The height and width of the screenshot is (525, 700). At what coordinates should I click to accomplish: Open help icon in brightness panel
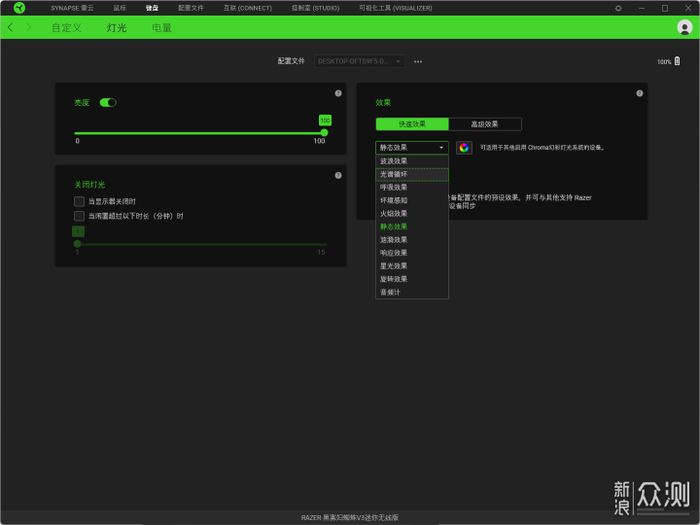click(x=338, y=93)
